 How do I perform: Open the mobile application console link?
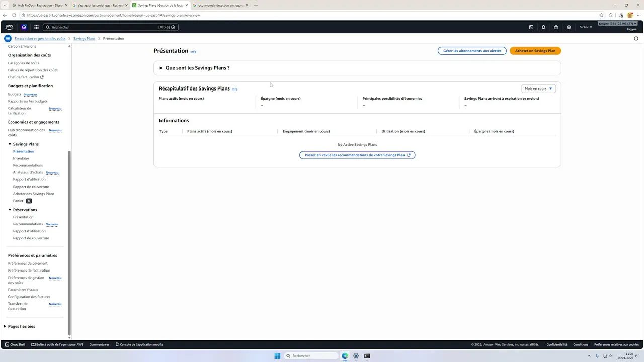coord(139,344)
